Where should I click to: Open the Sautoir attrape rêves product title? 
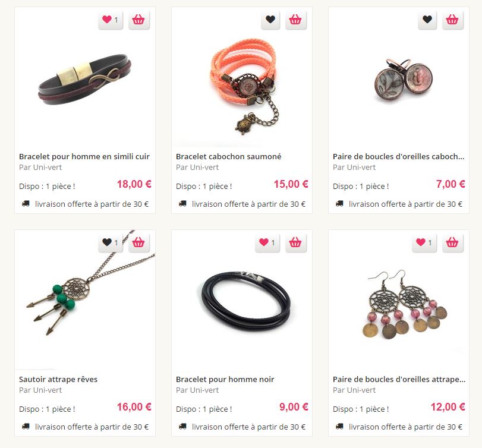click(58, 379)
